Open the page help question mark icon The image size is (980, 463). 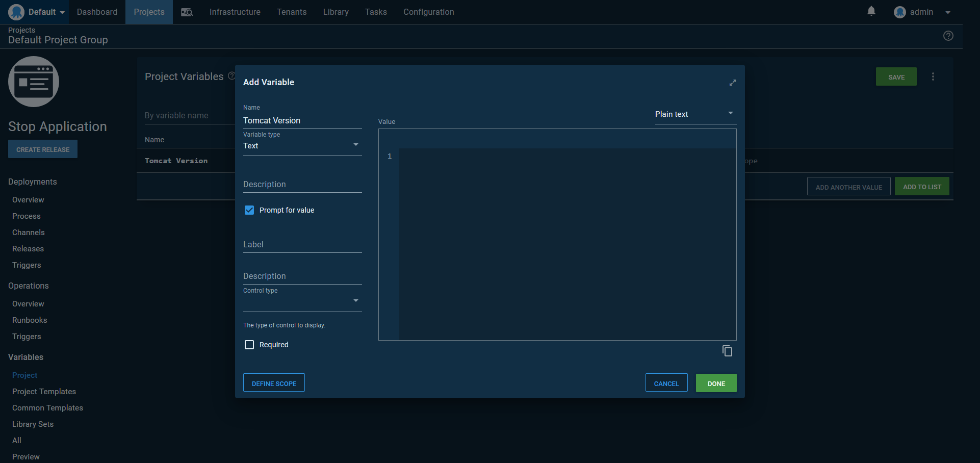(x=948, y=36)
